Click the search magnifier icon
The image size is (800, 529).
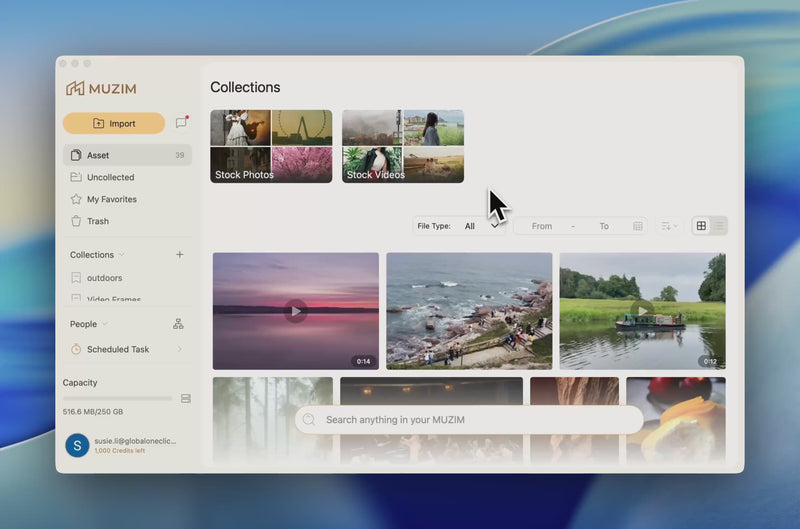pyautogui.click(x=309, y=420)
